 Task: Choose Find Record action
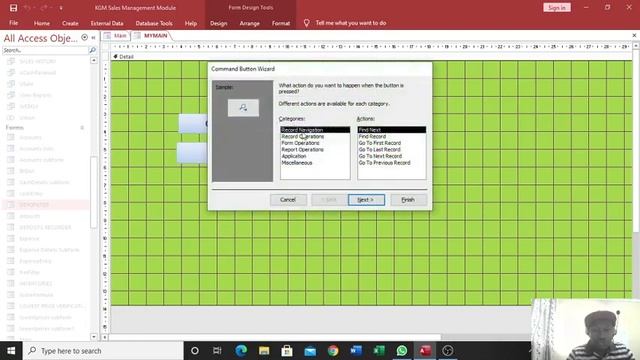point(392,136)
